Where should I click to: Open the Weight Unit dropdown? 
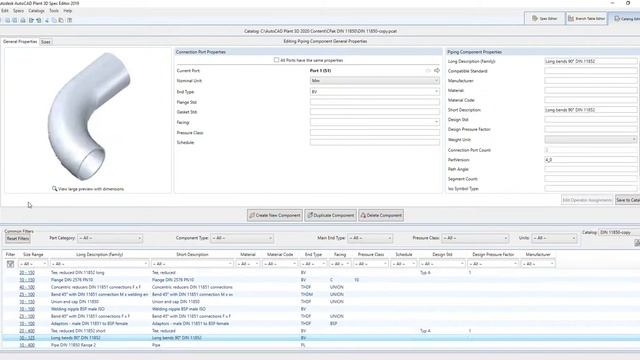591,140
